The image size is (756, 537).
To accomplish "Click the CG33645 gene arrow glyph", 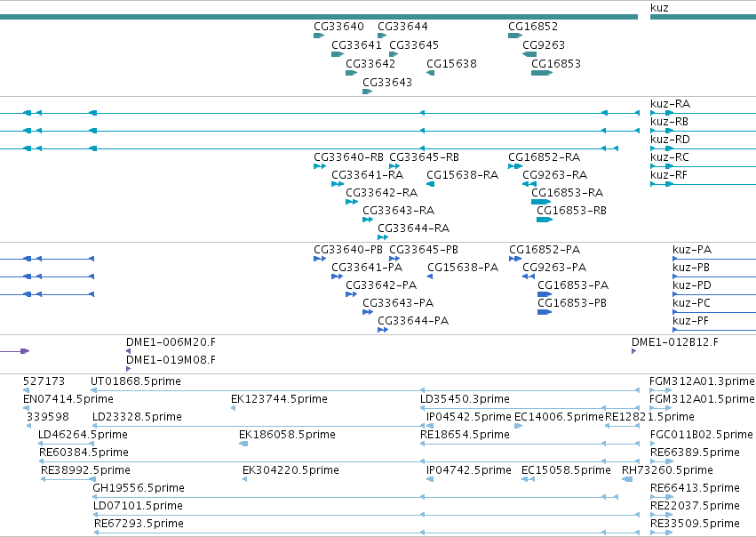I will pyautogui.click(x=394, y=54).
